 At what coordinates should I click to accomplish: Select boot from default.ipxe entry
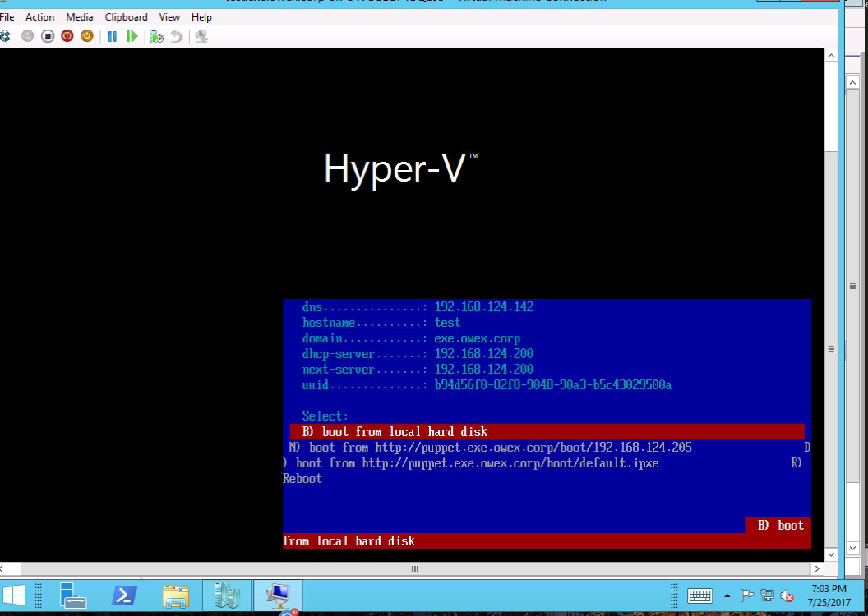[471, 463]
